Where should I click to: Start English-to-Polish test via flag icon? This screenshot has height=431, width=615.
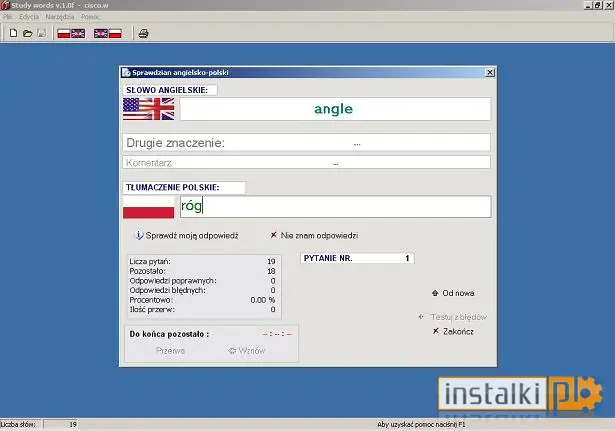[108, 34]
